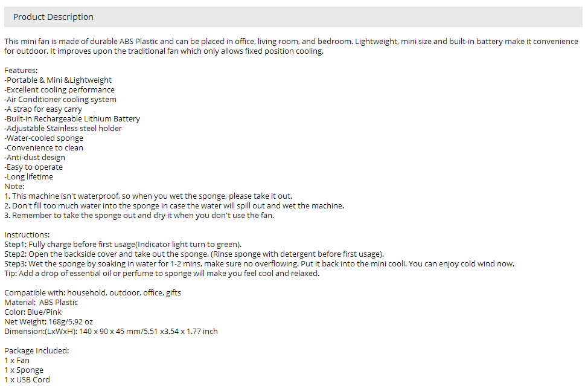Click note 1 about machine not waterproof
The width and height of the screenshot is (588, 386).
[148, 196]
